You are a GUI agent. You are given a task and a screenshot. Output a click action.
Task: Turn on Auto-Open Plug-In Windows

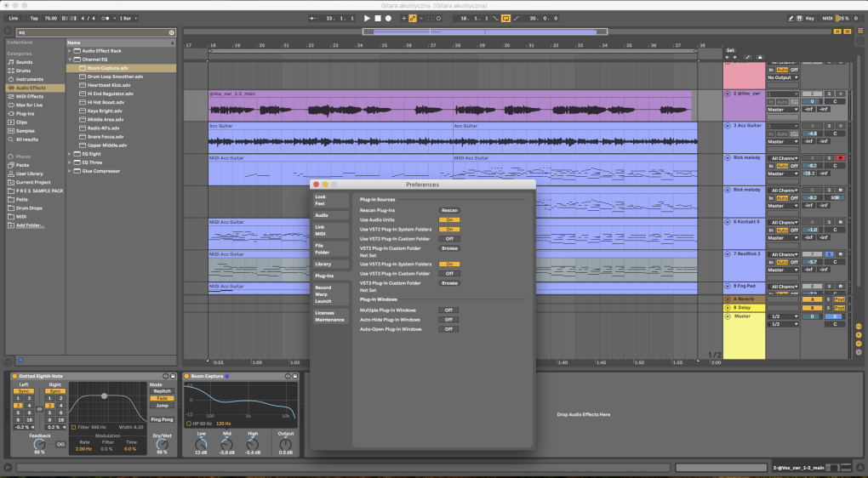(448, 329)
